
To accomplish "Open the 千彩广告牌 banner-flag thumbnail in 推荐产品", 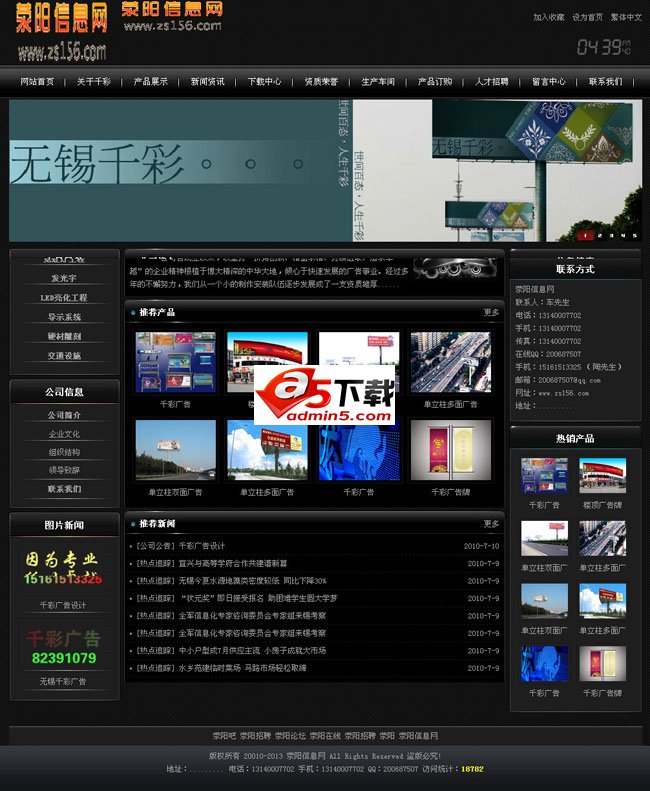I will (x=451, y=449).
